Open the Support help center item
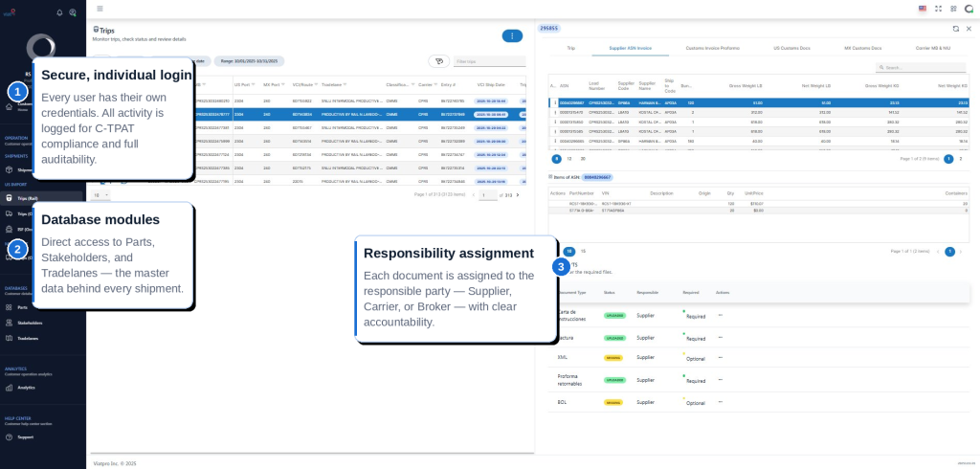This screenshot has width=980, height=469. point(25,437)
